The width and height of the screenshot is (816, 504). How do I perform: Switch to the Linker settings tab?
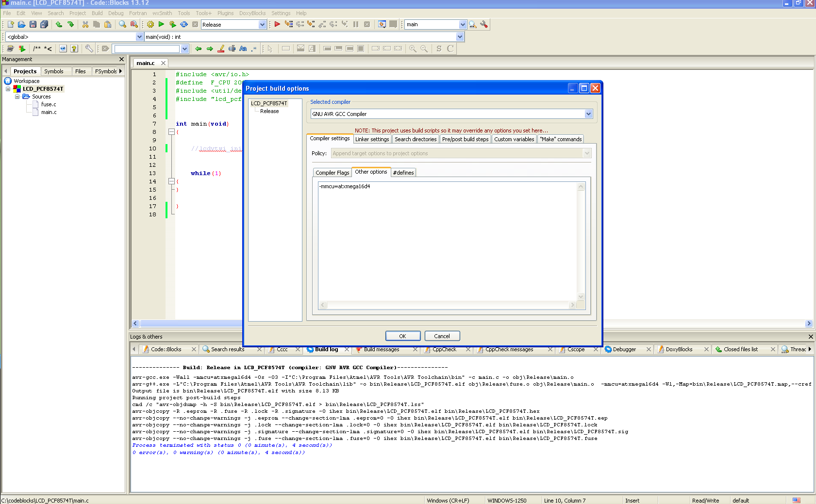[x=372, y=139]
